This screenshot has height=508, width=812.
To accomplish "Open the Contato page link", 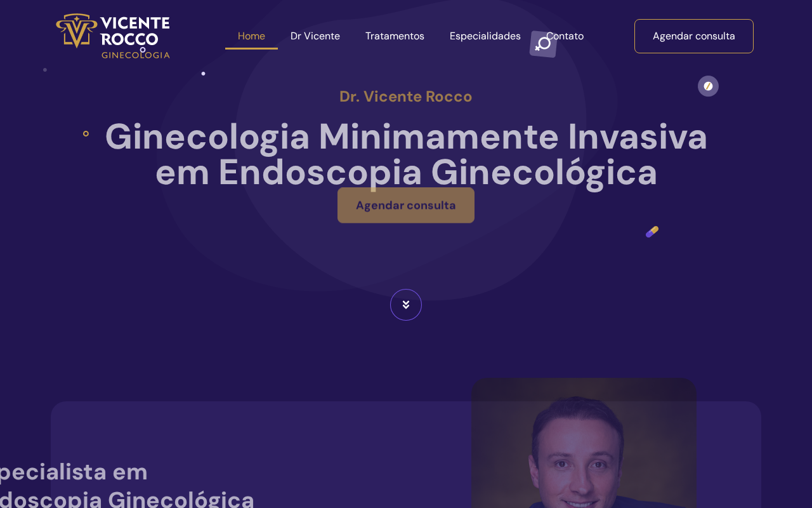I will [565, 36].
